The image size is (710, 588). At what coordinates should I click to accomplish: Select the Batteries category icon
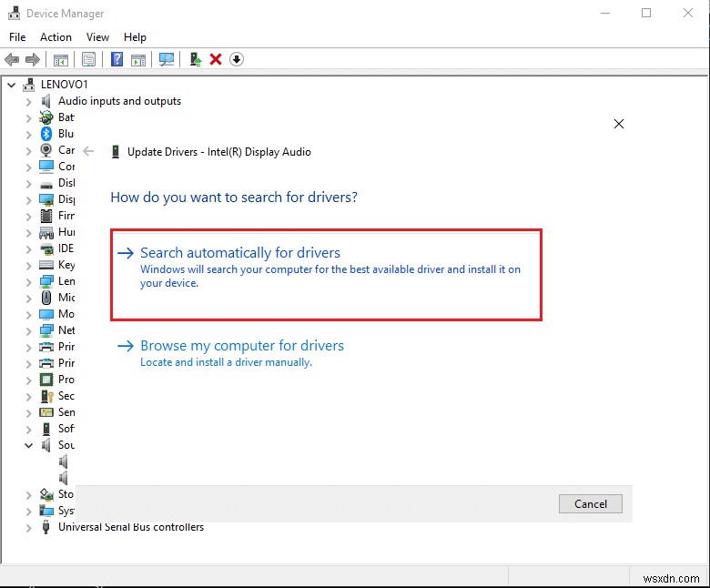pyautogui.click(x=46, y=117)
